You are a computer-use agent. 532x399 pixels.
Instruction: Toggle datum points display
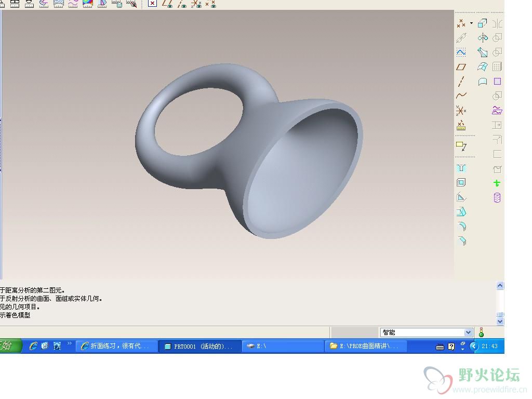coord(211,4)
